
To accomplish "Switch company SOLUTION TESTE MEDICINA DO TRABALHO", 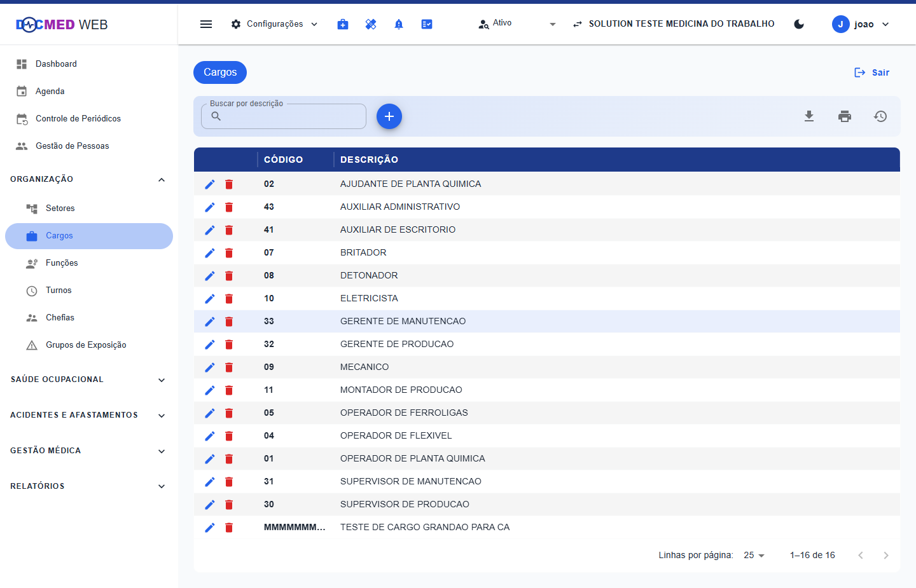I will click(x=674, y=24).
